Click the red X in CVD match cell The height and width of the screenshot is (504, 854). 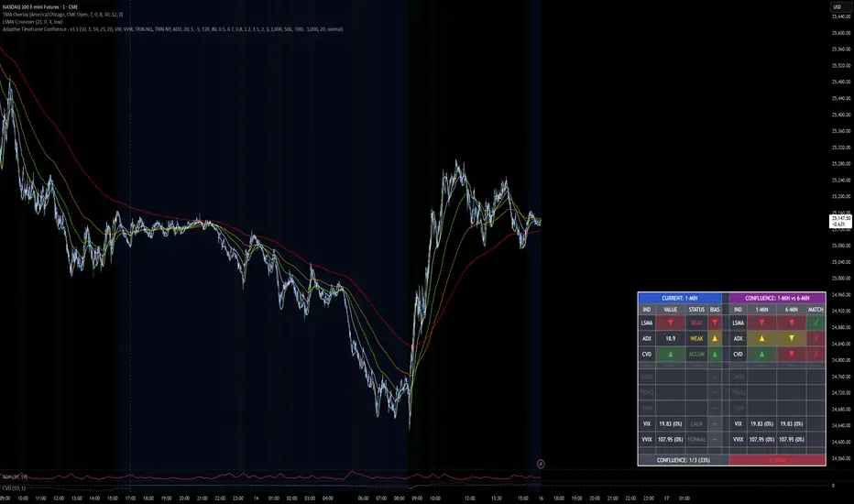pos(816,352)
